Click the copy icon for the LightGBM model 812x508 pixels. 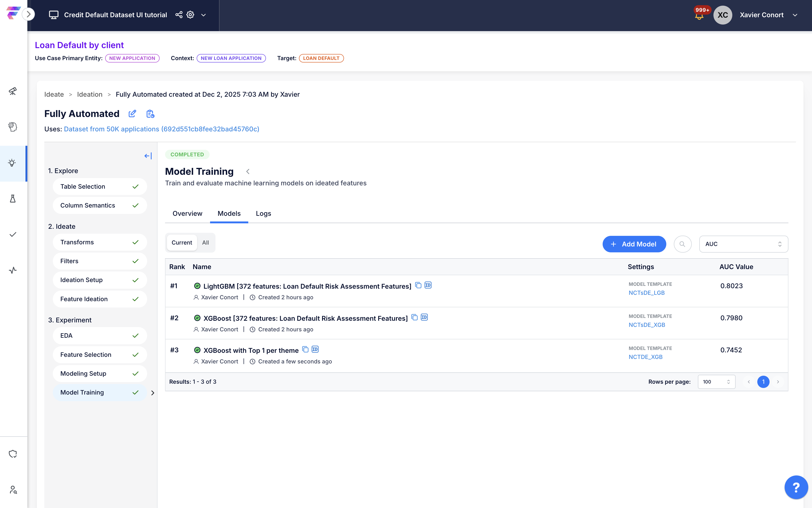coord(418,285)
